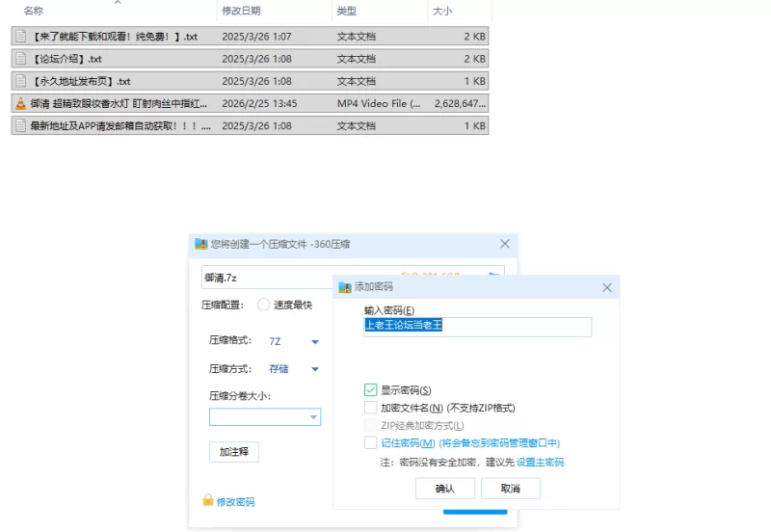
Task: Enable the 显示密码(S) checkbox
Action: click(371, 390)
